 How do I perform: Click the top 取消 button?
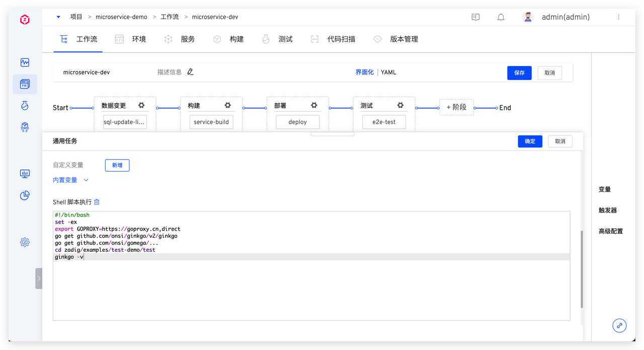point(549,73)
